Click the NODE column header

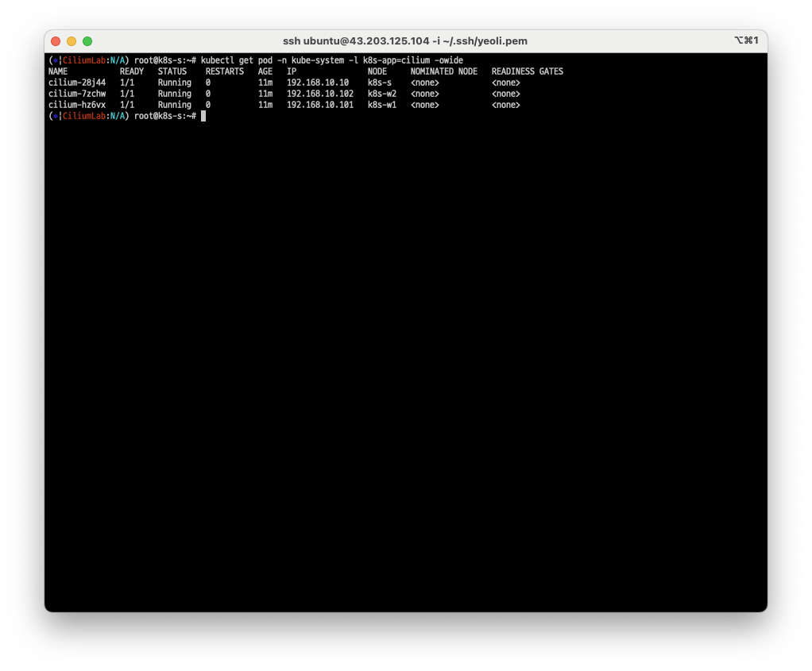[377, 71]
